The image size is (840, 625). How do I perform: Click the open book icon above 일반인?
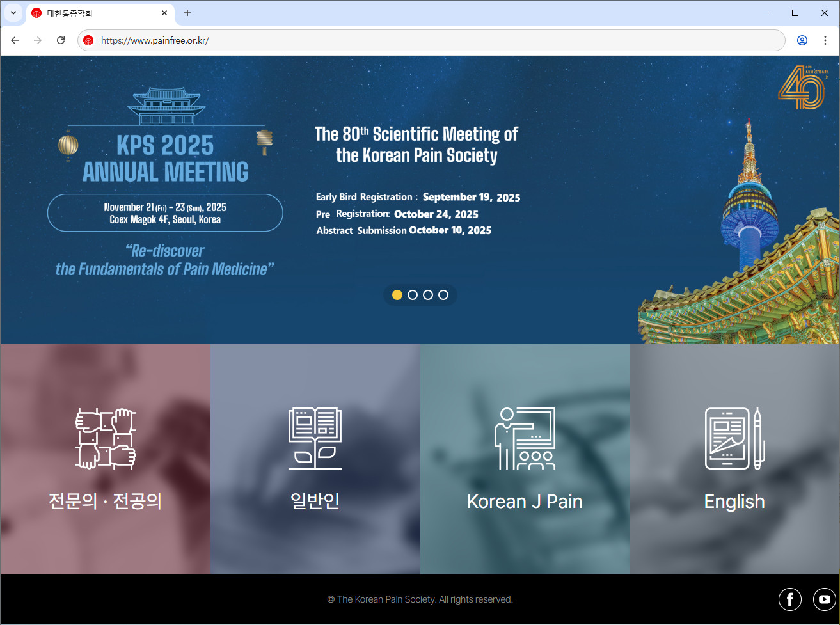[x=315, y=439]
